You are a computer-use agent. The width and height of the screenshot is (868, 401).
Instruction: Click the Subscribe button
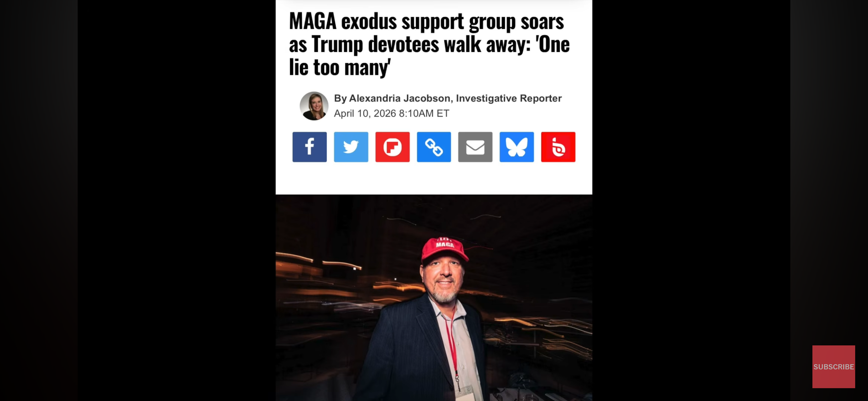[x=833, y=366]
